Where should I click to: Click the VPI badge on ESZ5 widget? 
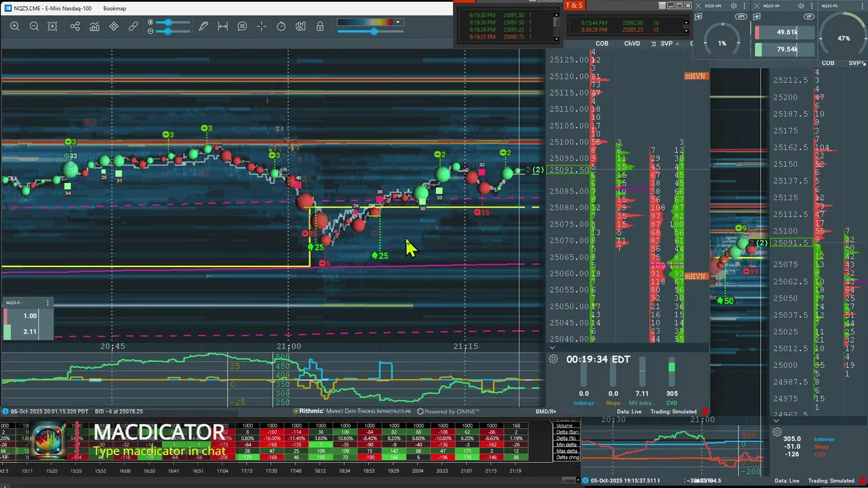tap(741, 16)
